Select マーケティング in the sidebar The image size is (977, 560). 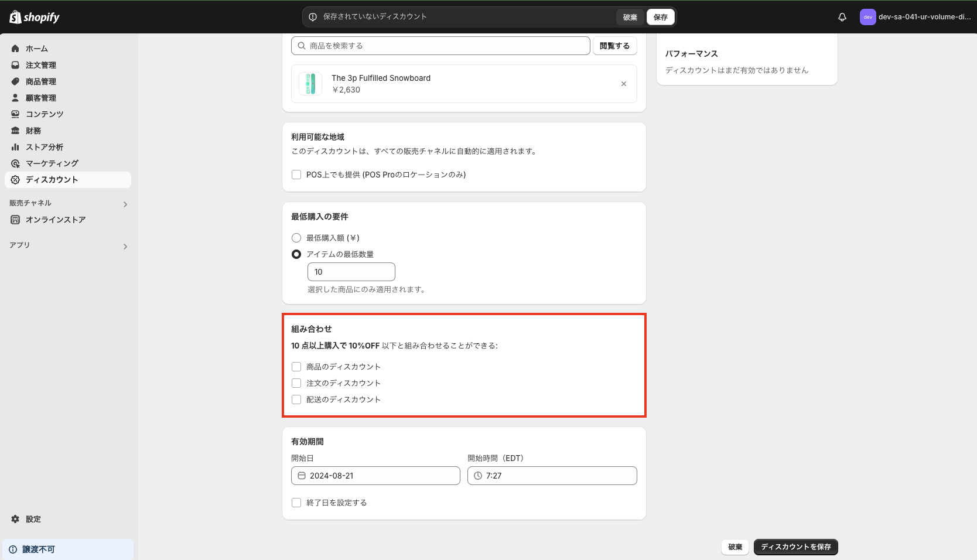(52, 163)
